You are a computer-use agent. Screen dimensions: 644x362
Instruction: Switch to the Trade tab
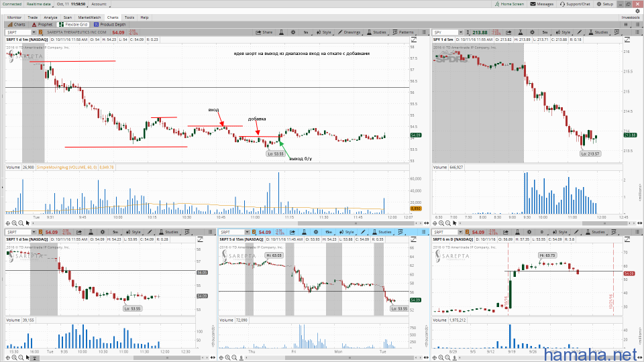point(32,17)
